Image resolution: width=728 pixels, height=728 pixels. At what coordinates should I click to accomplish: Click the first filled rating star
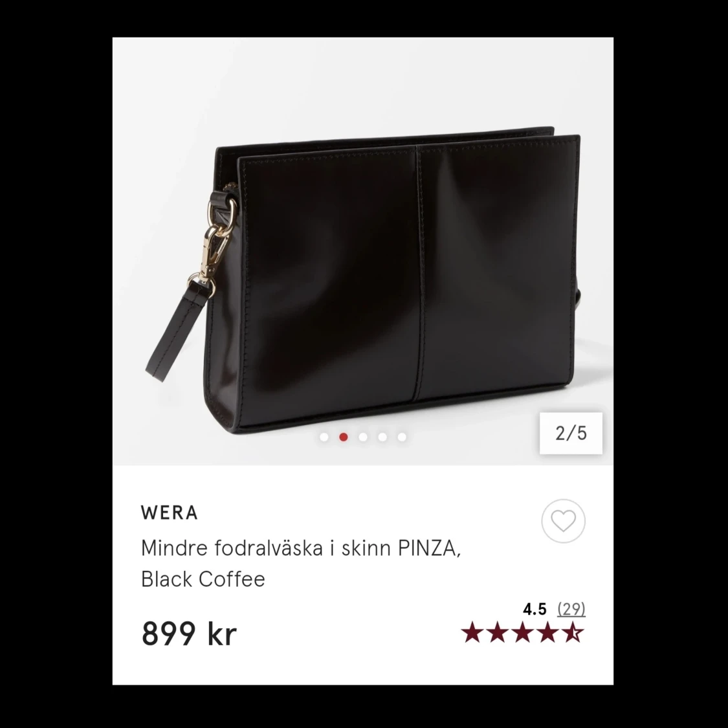point(472,632)
